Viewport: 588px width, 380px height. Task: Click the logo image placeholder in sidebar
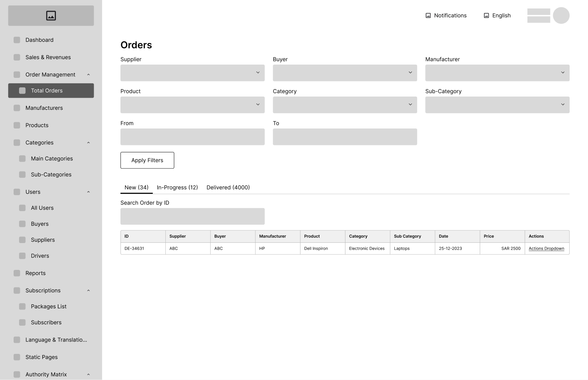click(x=51, y=15)
